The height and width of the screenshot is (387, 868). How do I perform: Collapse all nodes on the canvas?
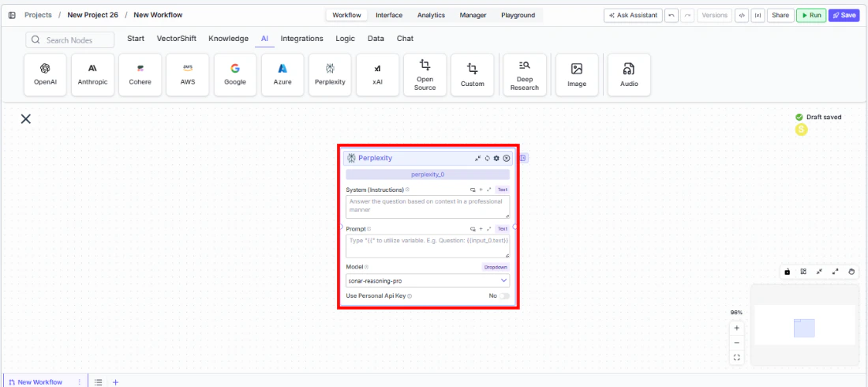click(819, 271)
